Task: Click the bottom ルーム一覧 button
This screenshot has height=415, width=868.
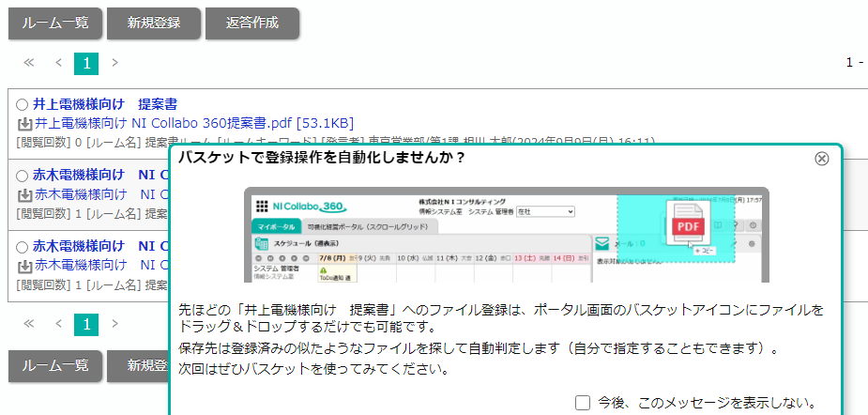Action: pyautogui.click(x=55, y=365)
